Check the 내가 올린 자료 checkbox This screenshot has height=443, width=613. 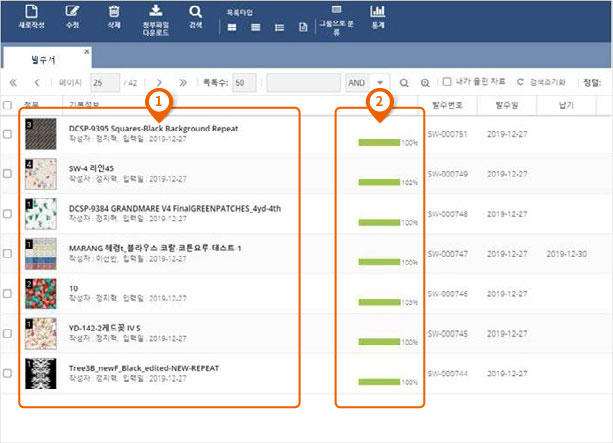447,83
